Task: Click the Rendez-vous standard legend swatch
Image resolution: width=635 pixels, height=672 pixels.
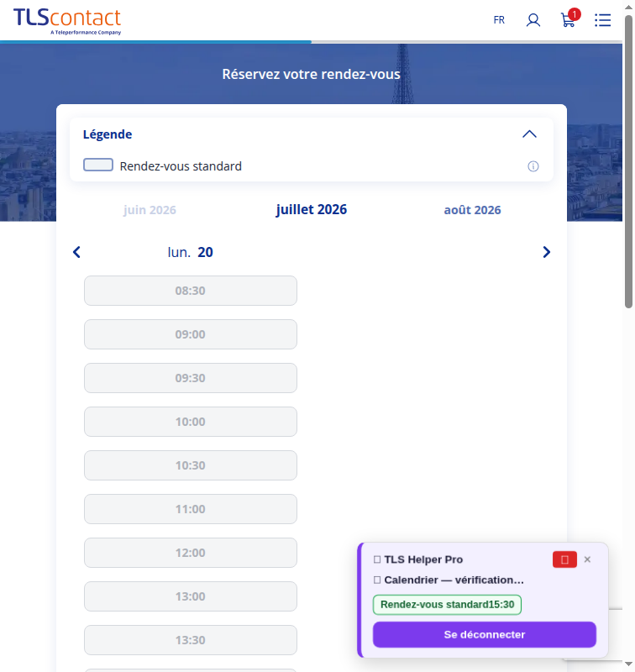Action: (x=98, y=165)
